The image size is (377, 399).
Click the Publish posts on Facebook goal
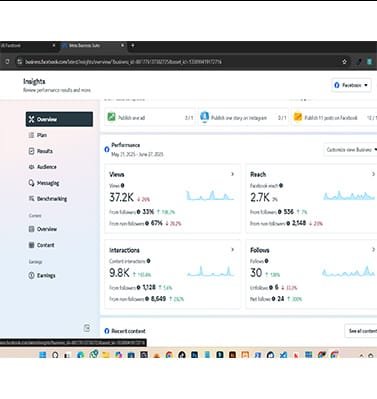click(334, 117)
